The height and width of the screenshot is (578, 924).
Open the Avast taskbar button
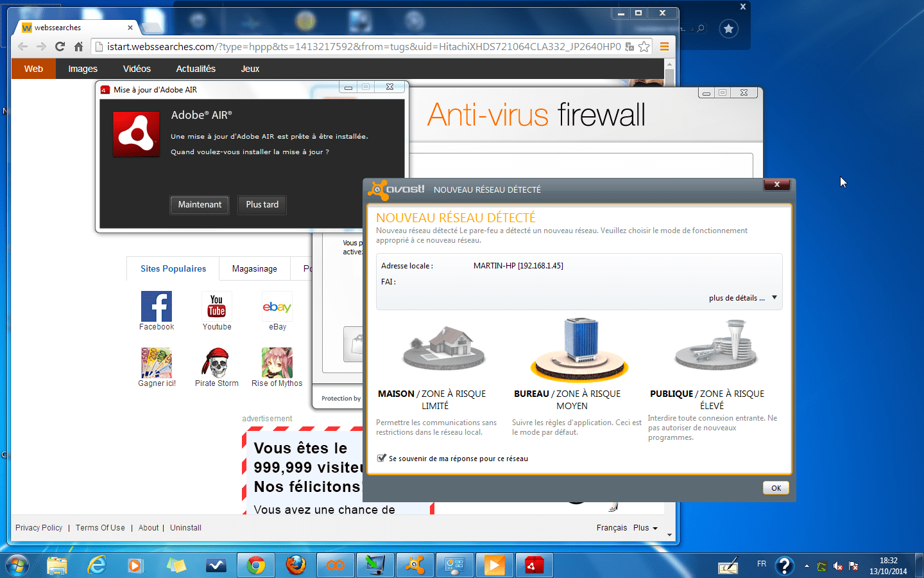415,565
